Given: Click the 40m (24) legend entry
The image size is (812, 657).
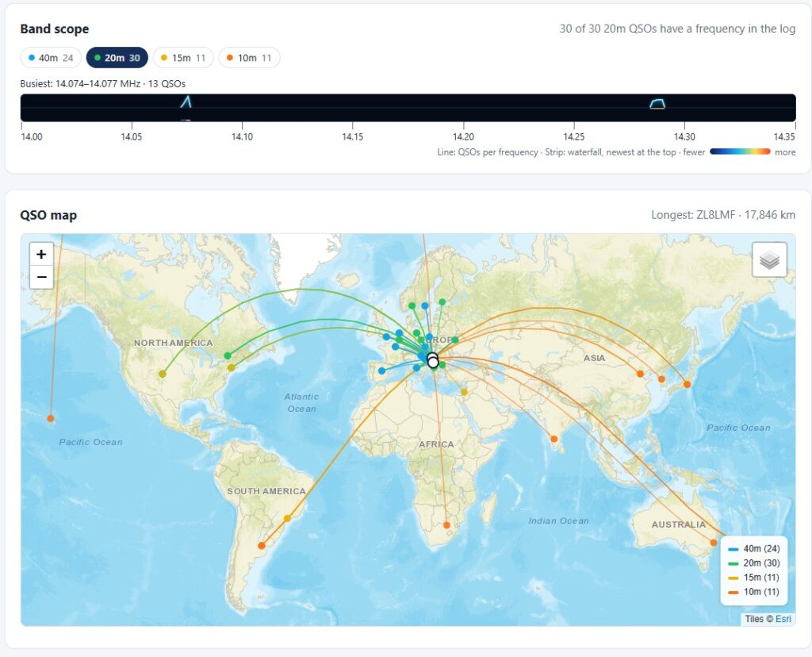Looking at the screenshot, I should (x=754, y=549).
